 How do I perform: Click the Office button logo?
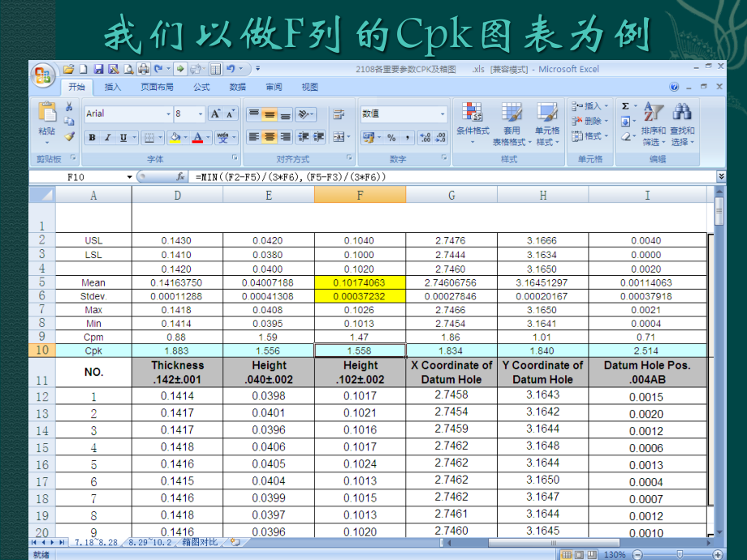[43, 75]
